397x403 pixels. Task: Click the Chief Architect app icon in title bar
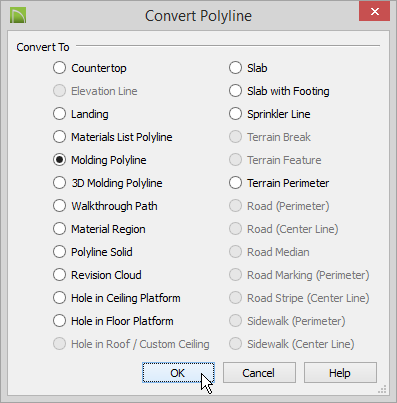click(x=18, y=16)
